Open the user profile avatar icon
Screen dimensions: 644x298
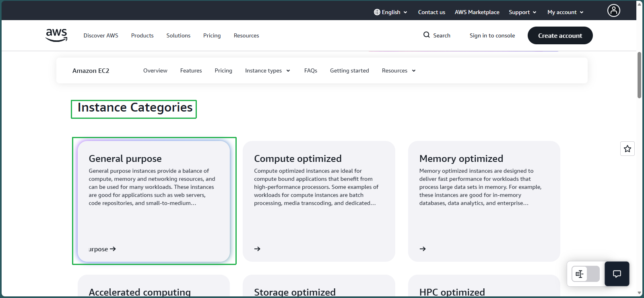[613, 10]
